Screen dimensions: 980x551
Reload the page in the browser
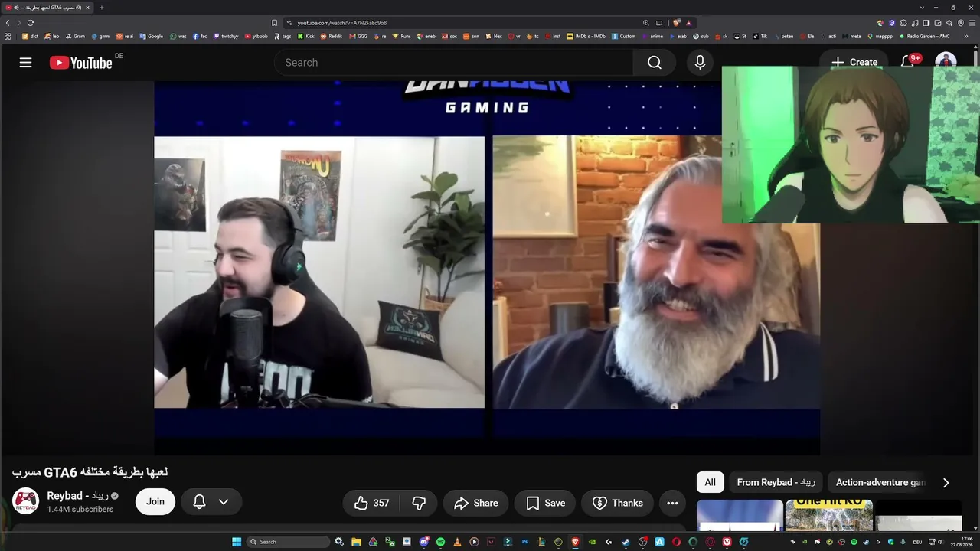(x=31, y=23)
